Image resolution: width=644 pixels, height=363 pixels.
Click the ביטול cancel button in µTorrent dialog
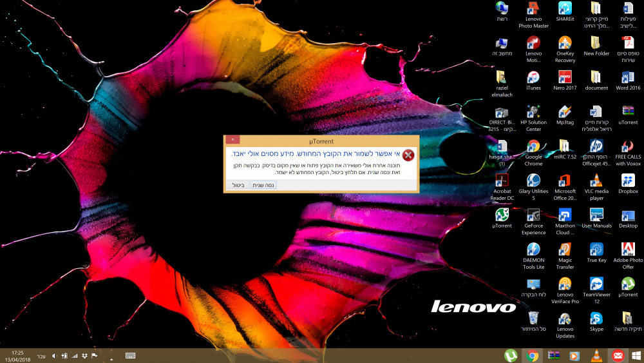pos(238,185)
